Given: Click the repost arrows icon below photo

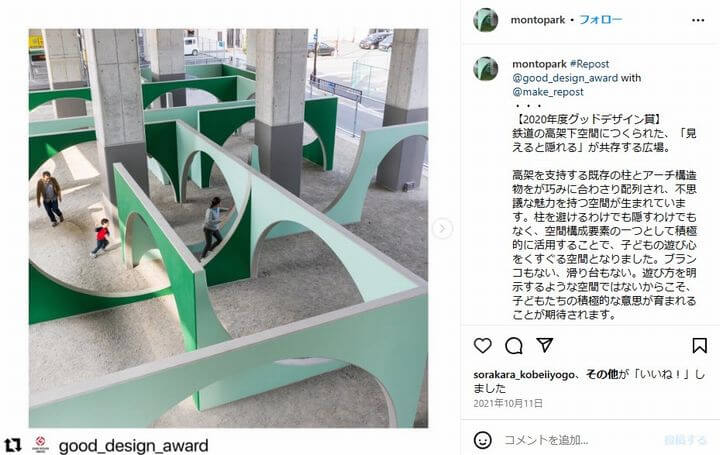Looking at the screenshot, I should pos(13,445).
